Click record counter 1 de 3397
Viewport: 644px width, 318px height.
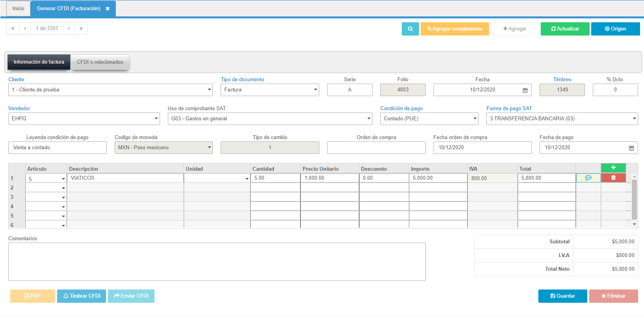click(x=47, y=29)
